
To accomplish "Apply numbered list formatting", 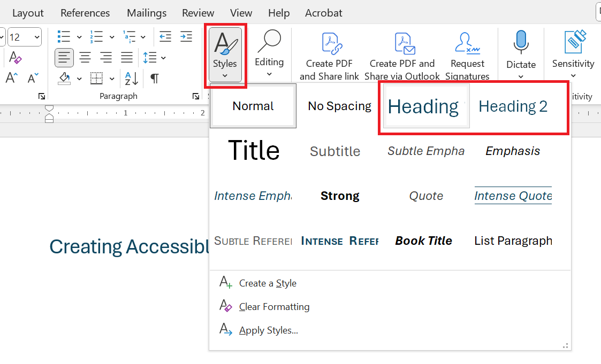I will tap(96, 37).
